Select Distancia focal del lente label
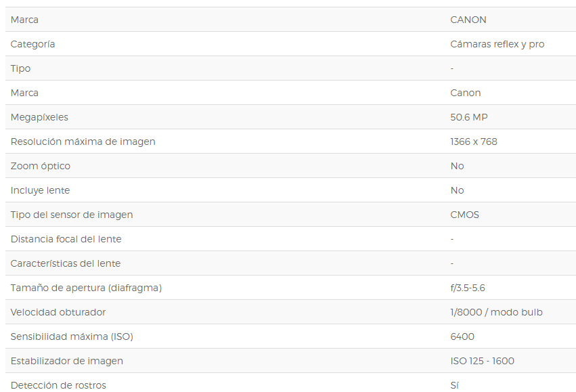Image resolution: width=576 pixels, height=392 pixels. [x=66, y=239]
